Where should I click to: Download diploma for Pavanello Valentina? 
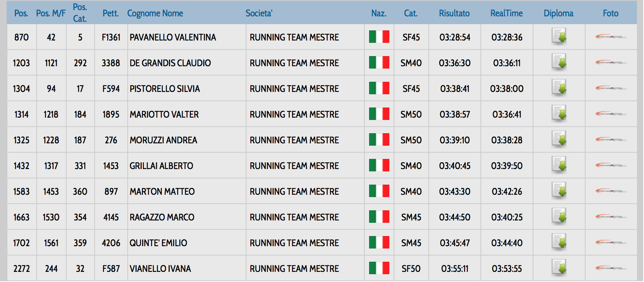coord(559,37)
